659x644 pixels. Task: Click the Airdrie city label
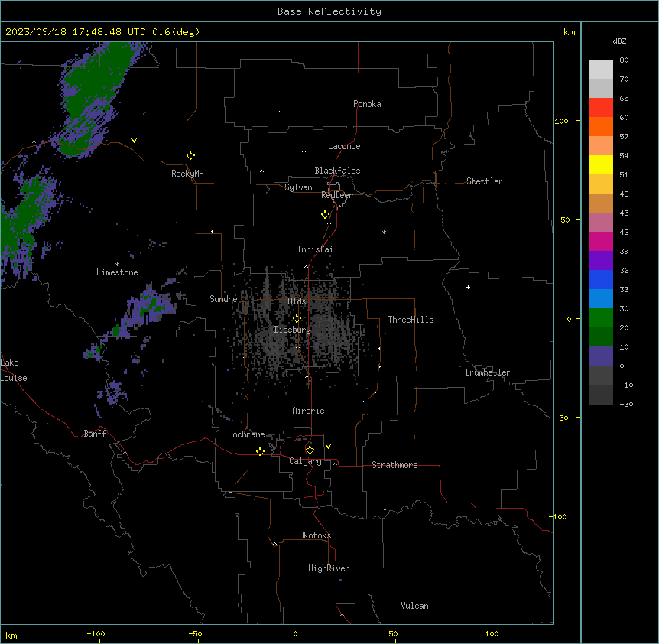(309, 411)
